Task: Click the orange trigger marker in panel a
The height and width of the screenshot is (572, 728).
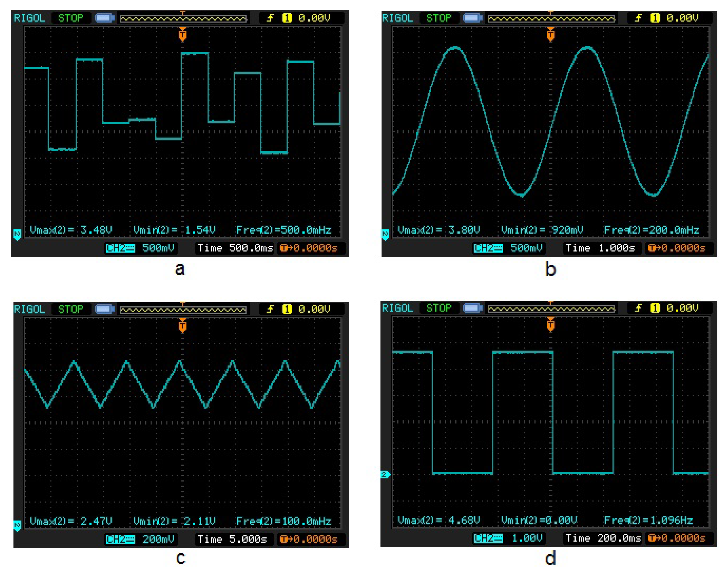Action: coord(183,34)
